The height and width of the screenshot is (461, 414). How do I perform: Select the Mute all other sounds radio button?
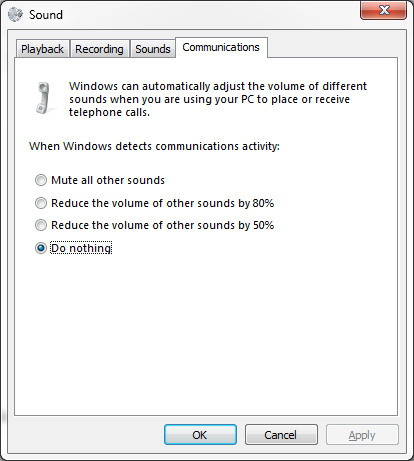coord(41,180)
